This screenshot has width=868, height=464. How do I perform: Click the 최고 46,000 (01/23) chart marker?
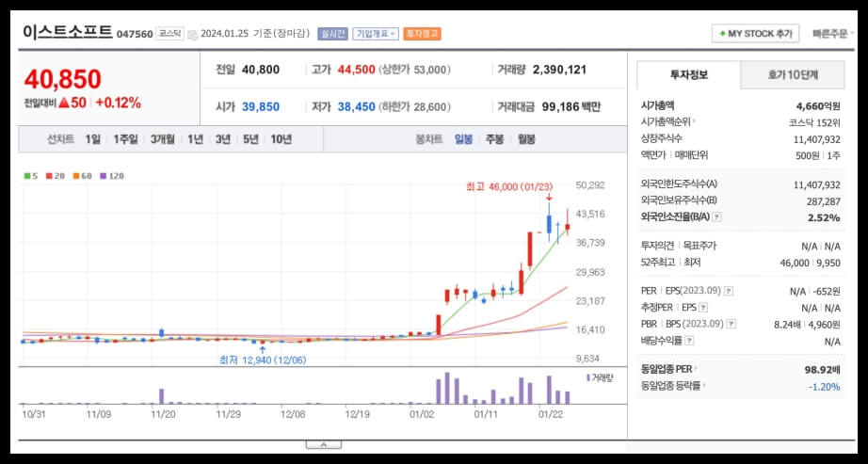pyautogui.click(x=509, y=187)
